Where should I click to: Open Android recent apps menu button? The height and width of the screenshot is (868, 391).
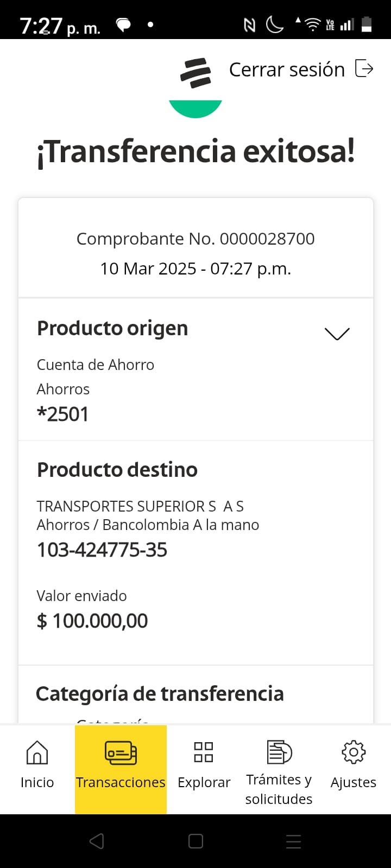[x=293, y=841]
